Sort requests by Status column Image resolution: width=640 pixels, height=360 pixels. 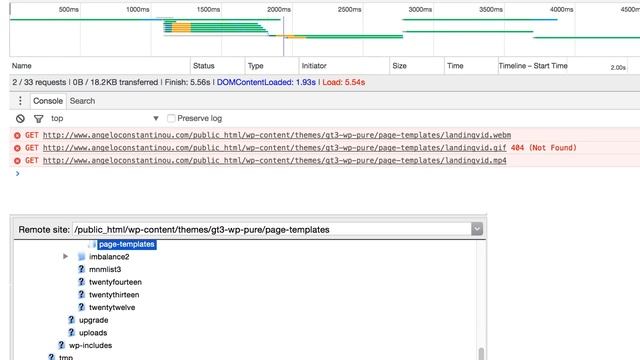pos(218,66)
